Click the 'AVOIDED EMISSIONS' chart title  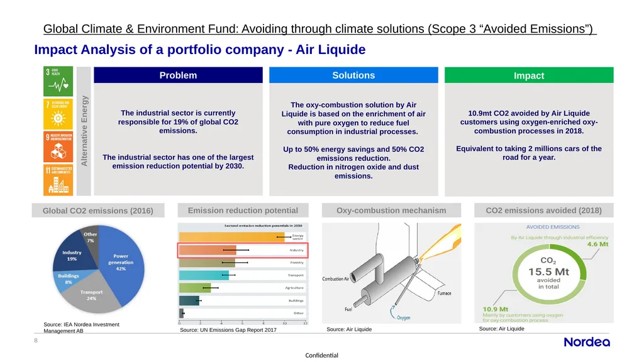[x=553, y=227]
